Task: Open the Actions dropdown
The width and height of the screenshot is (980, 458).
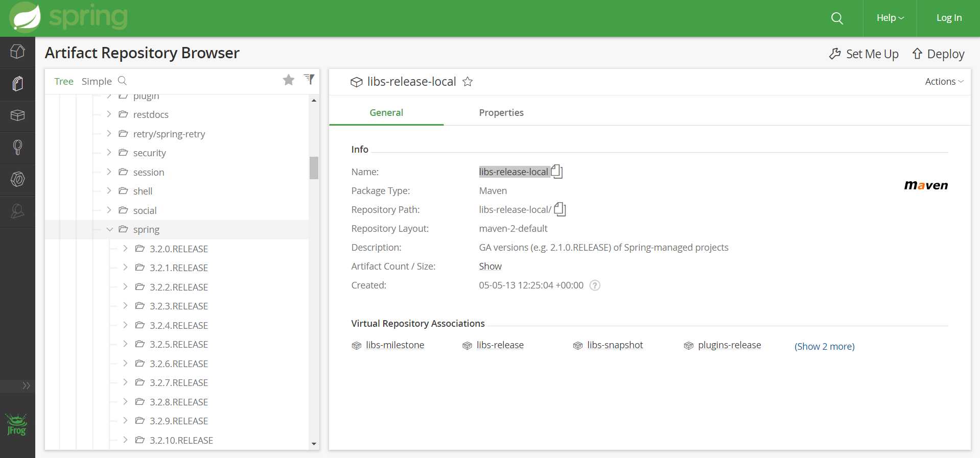Action: tap(944, 81)
